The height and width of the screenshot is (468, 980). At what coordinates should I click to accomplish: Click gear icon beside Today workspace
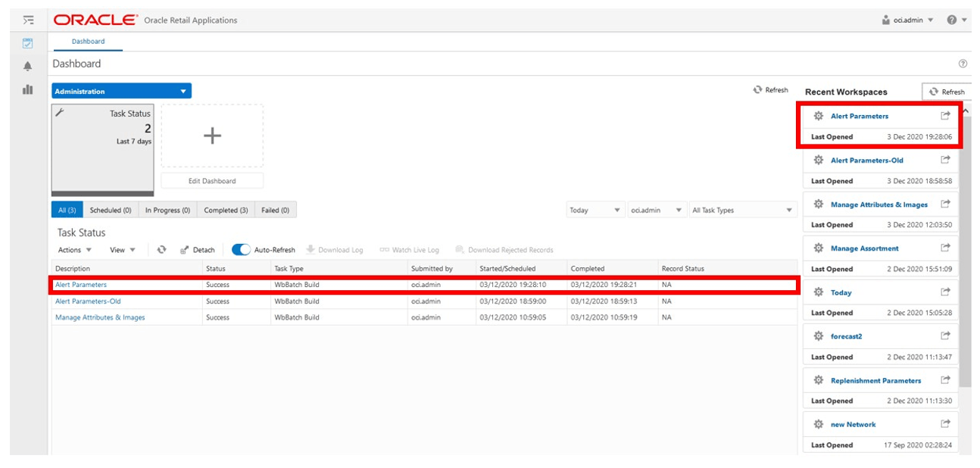(818, 292)
